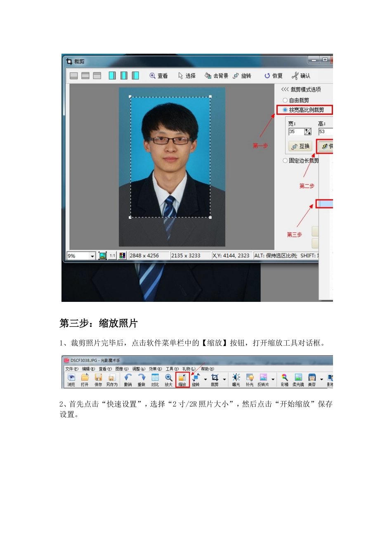This screenshot has height=555, width=392.
Task: Click the 柔光镜 soft focus icon
Action: 298,380
